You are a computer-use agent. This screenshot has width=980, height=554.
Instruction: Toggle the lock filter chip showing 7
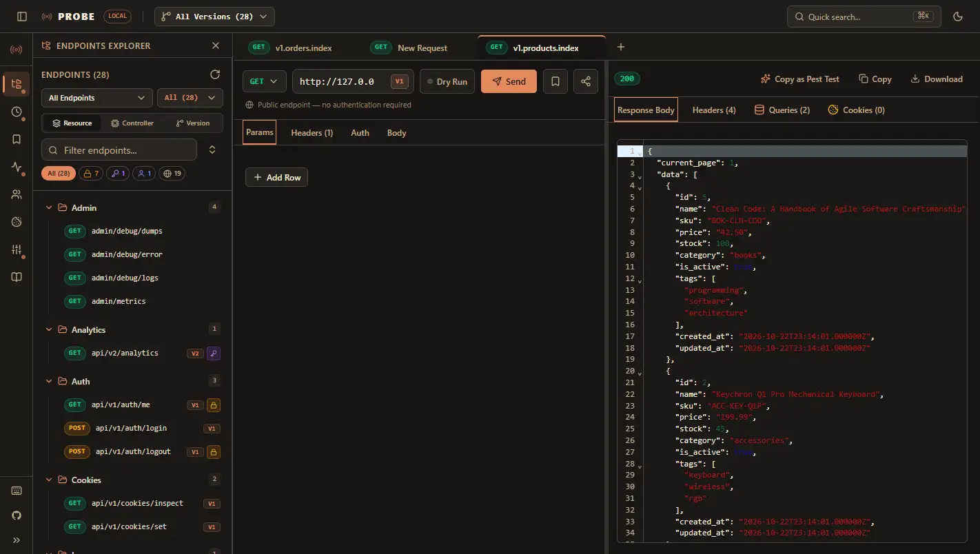91,174
